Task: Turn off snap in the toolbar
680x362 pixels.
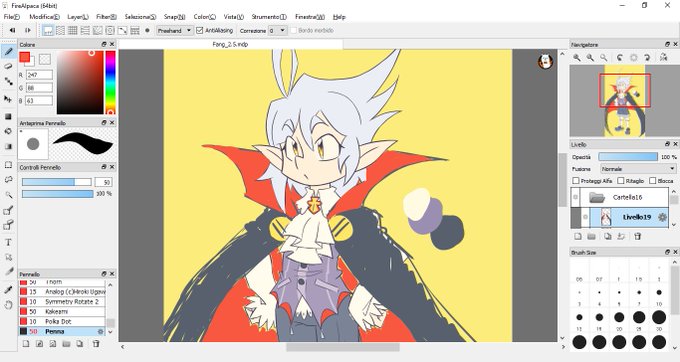Action: pos(48,30)
